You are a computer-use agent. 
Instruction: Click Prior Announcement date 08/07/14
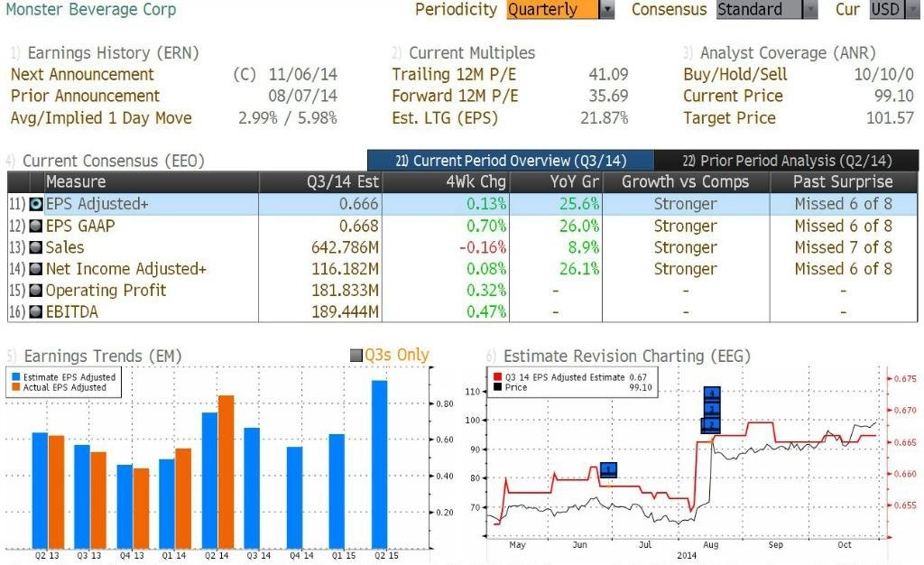point(303,96)
